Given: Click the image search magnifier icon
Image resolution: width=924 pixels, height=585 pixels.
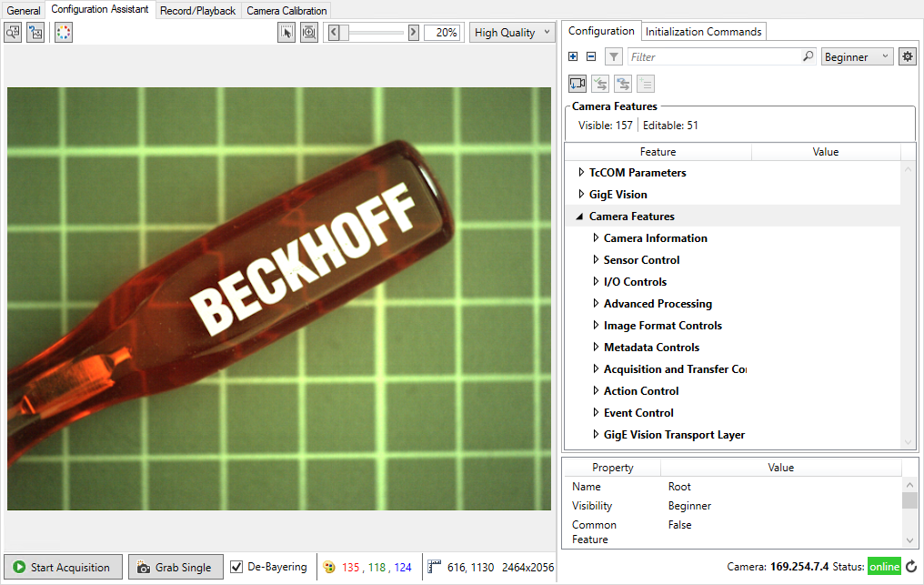Looking at the screenshot, I should (x=13, y=33).
